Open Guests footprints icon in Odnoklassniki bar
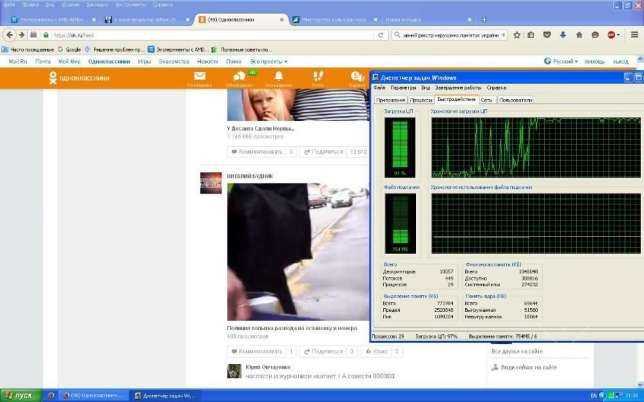 [x=318, y=78]
